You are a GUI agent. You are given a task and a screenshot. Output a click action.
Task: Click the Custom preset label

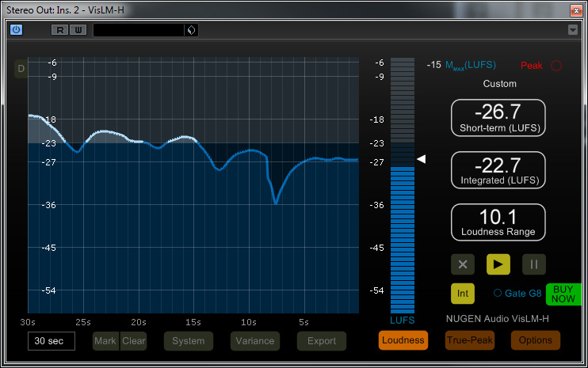499,84
